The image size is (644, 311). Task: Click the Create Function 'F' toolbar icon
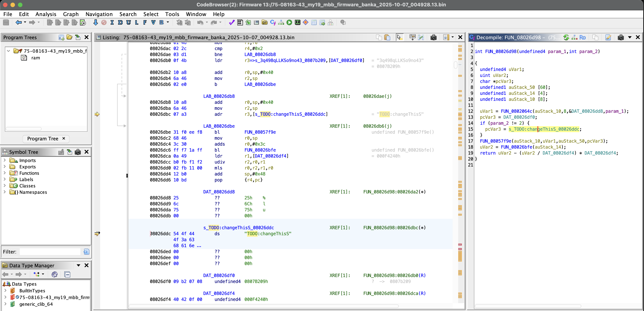point(145,22)
